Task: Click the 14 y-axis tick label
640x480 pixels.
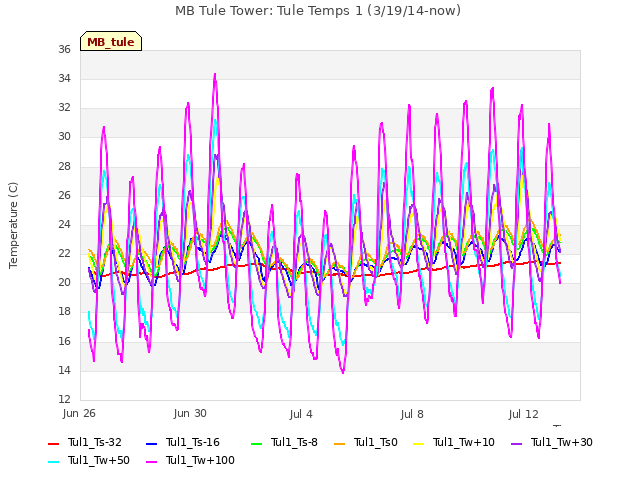Action: tap(64, 371)
